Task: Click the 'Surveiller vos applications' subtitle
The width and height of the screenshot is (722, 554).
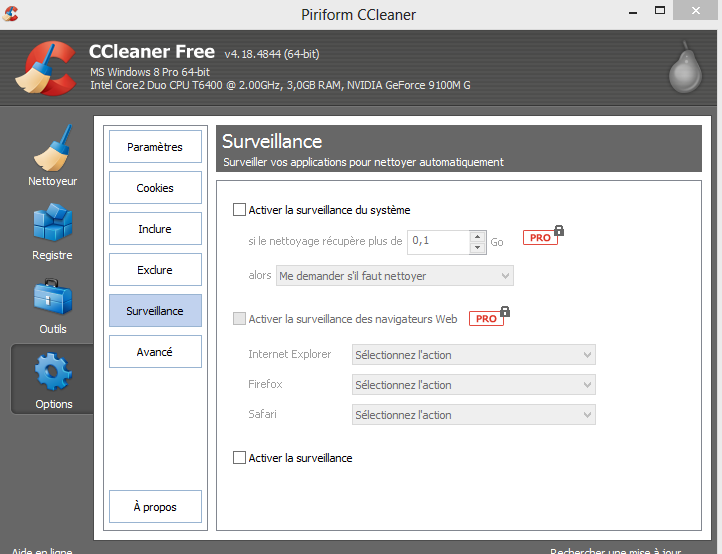Action: coord(363,162)
